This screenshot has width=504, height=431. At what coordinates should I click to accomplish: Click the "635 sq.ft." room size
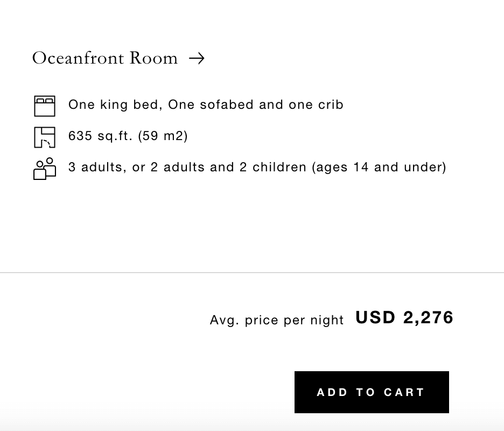coord(101,136)
